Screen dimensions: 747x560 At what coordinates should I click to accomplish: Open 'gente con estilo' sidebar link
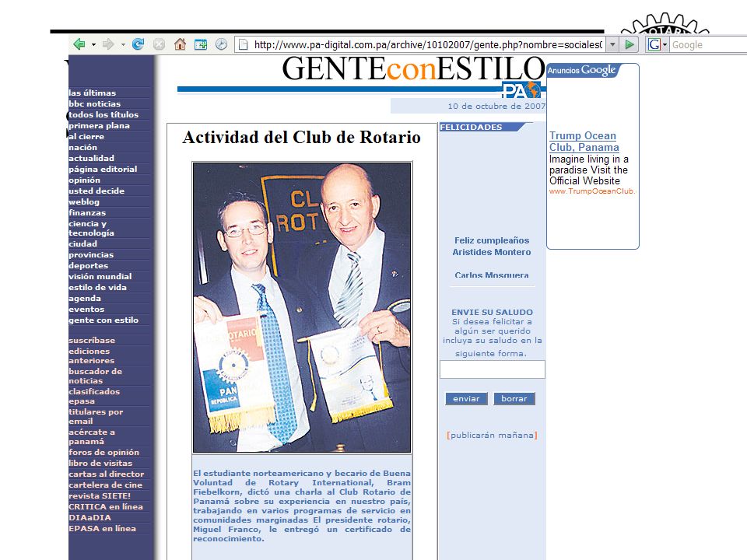pyautogui.click(x=103, y=320)
